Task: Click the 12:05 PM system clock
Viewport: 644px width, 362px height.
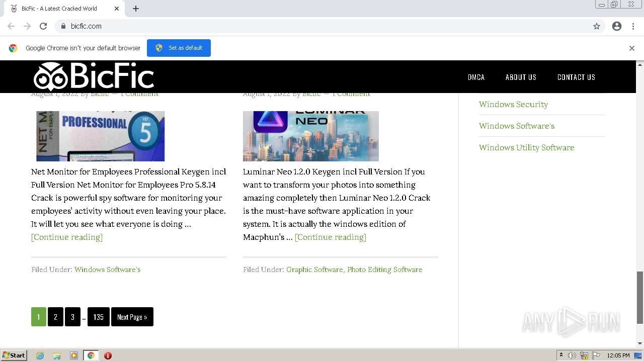Action: (618, 355)
